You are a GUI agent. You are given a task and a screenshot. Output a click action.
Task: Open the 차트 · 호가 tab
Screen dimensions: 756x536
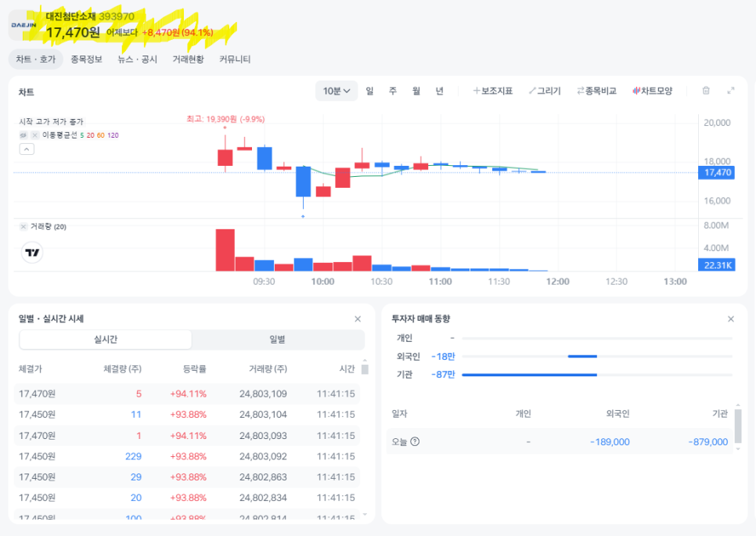click(x=36, y=59)
